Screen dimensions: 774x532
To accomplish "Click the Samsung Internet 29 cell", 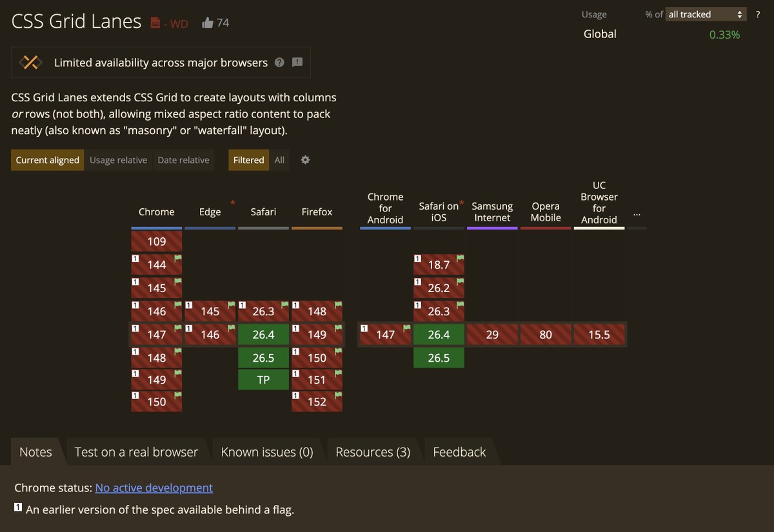I will click(493, 335).
